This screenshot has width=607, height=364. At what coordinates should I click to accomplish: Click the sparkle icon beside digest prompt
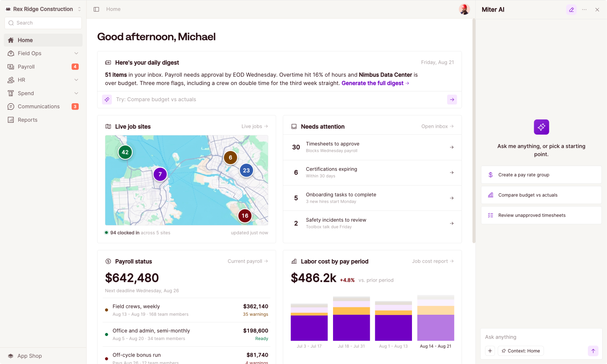pos(107,100)
